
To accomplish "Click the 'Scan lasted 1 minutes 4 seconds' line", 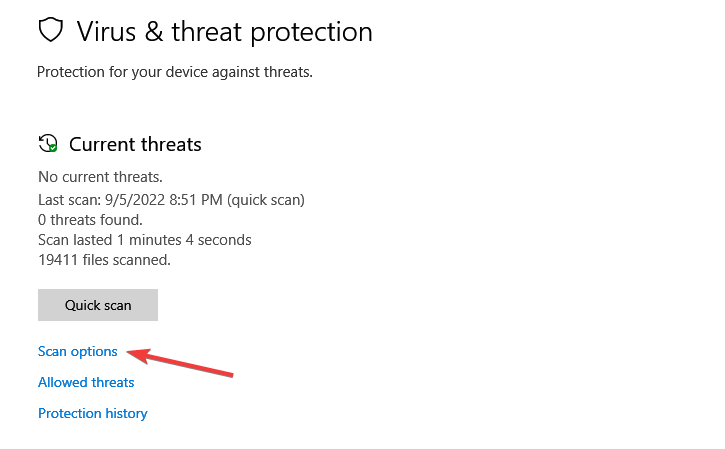I will point(145,240).
